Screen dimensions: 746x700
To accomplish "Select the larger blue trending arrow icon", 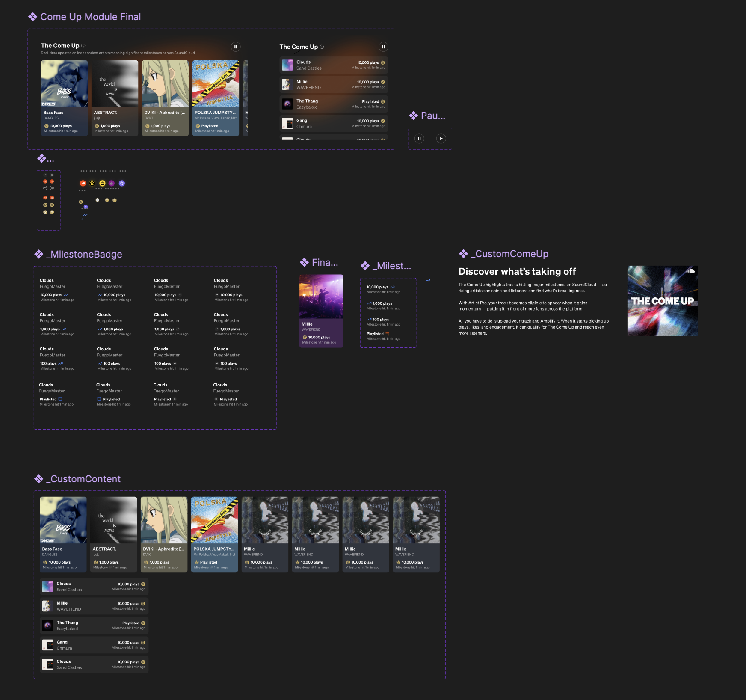I will 85,215.
